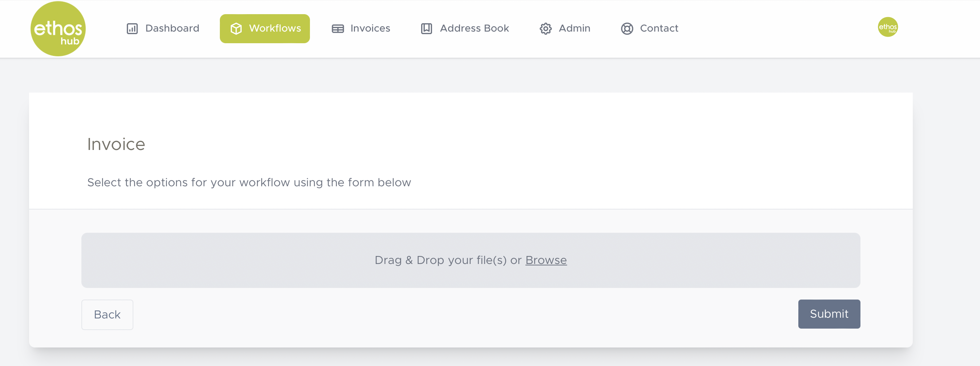Image resolution: width=980 pixels, height=366 pixels.
Task: Click the Admin gear icon
Action: point(545,29)
